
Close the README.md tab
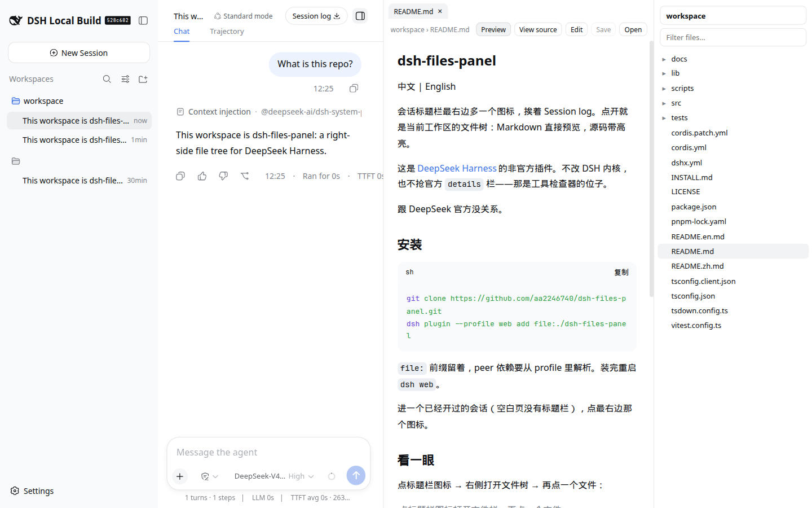click(x=440, y=11)
